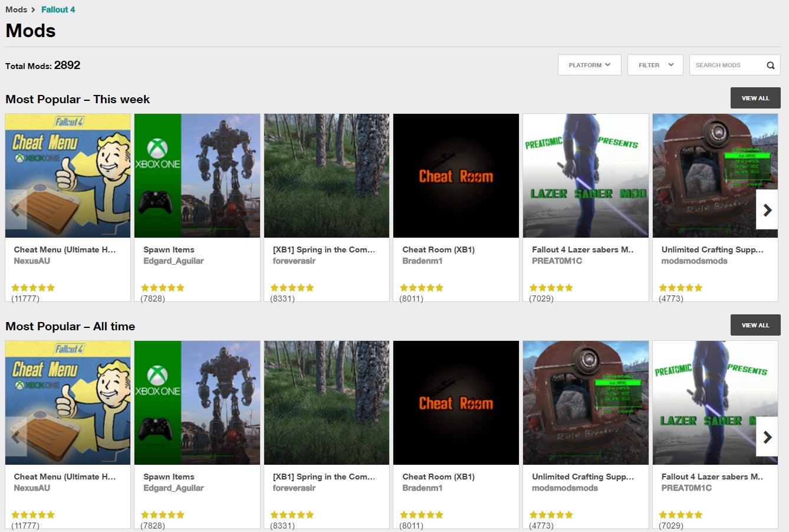This screenshot has height=532, width=789.
Task: Click author PREAT0M1C in This week row
Action: (x=557, y=261)
